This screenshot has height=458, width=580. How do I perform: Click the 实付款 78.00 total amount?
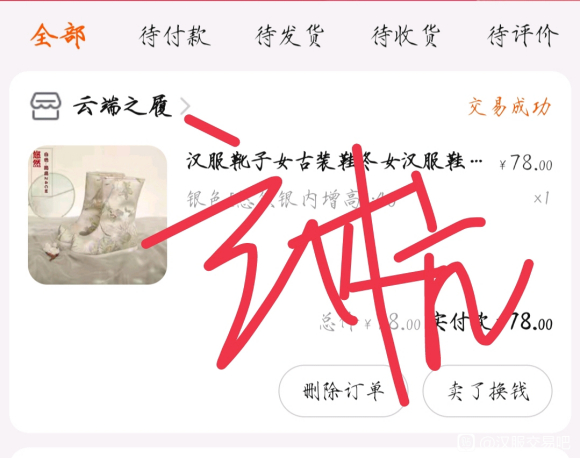492,322
